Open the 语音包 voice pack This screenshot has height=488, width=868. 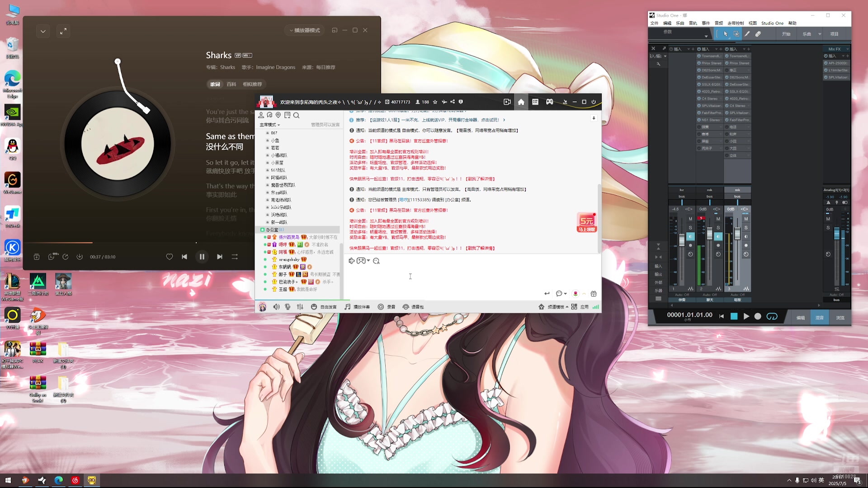point(413,307)
